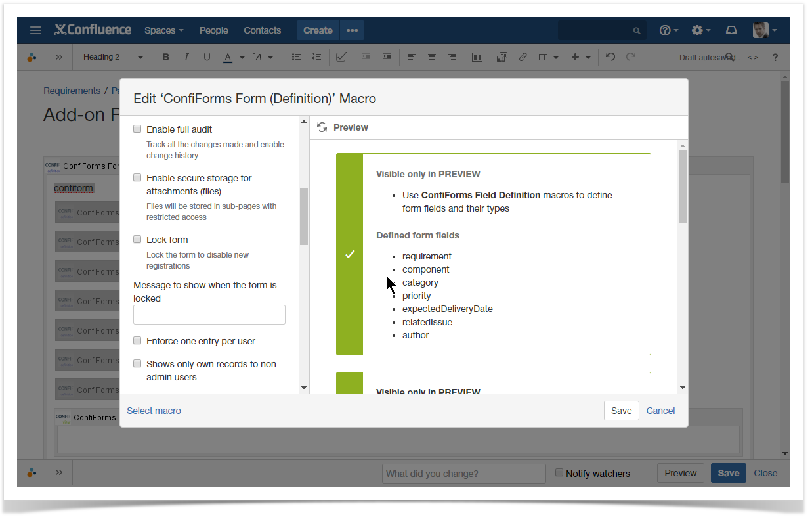
Task: Click the Preview refresh icon in the macro dialog
Action: coord(321,127)
